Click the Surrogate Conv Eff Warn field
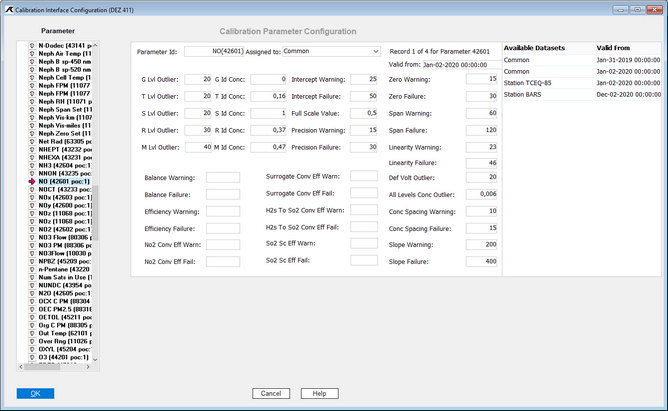The height and width of the screenshot is (411, 668). 364,176
